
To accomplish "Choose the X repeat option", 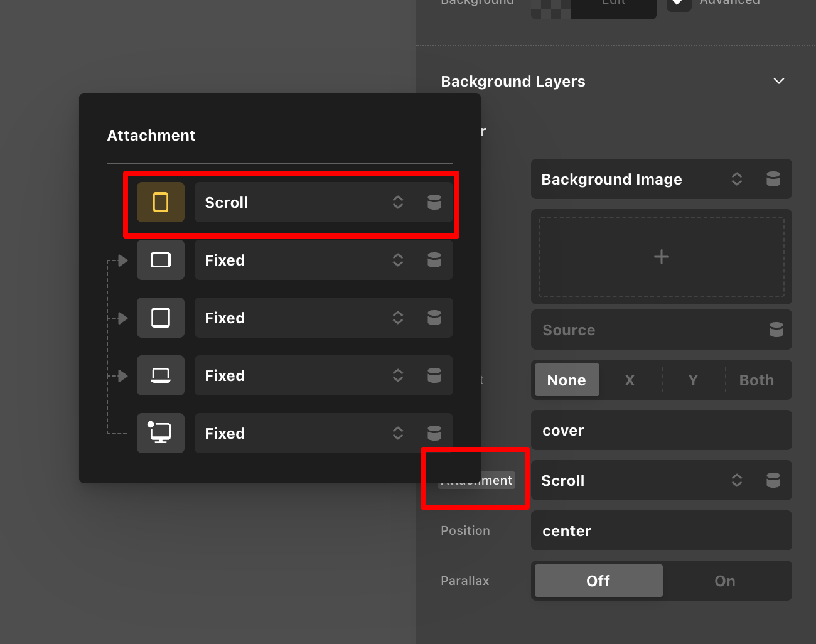I will (x=630, y=380).
